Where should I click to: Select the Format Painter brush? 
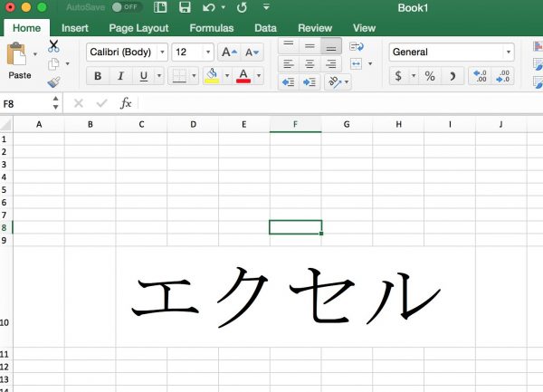[x=53, y=82]
